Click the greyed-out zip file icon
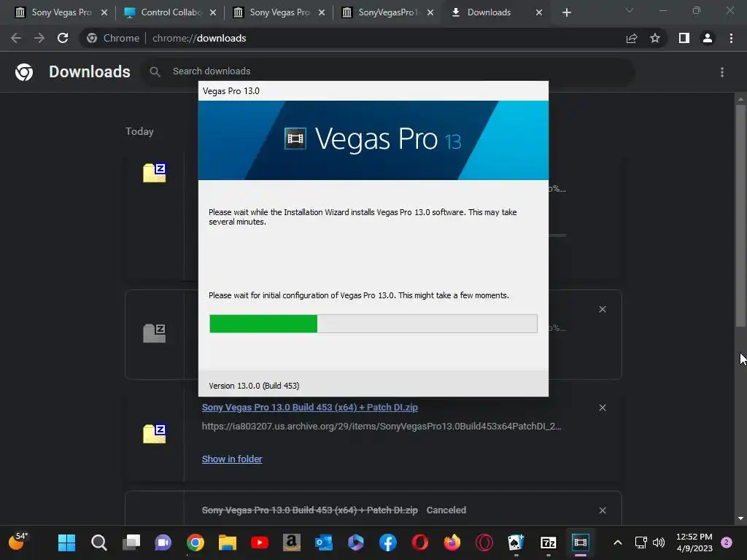The height and width of the screenshot is (560, 747). point(155,332)
